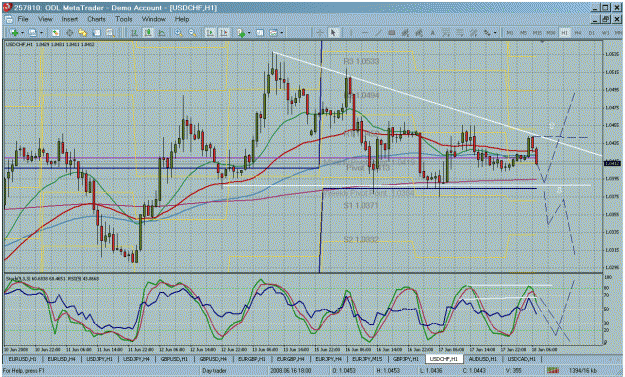Screen dimensions: 625x377
Task: Switch to bar chart display icon
Action: pyautogui.click(x=134, y=33)
